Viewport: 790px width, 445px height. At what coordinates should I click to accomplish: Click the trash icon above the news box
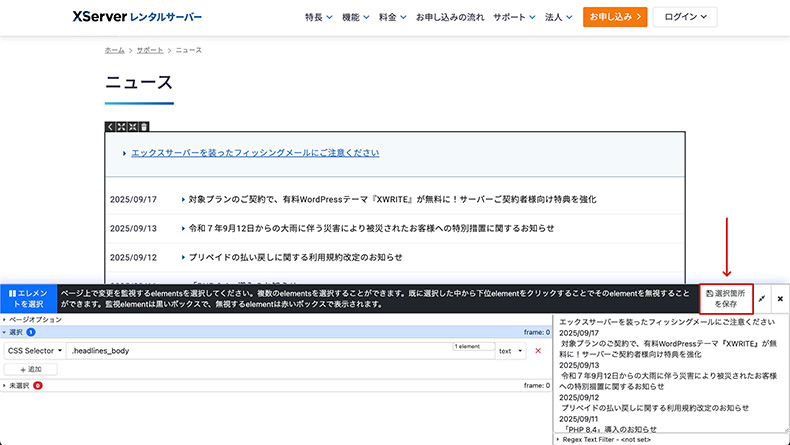(x=144, y=127)
